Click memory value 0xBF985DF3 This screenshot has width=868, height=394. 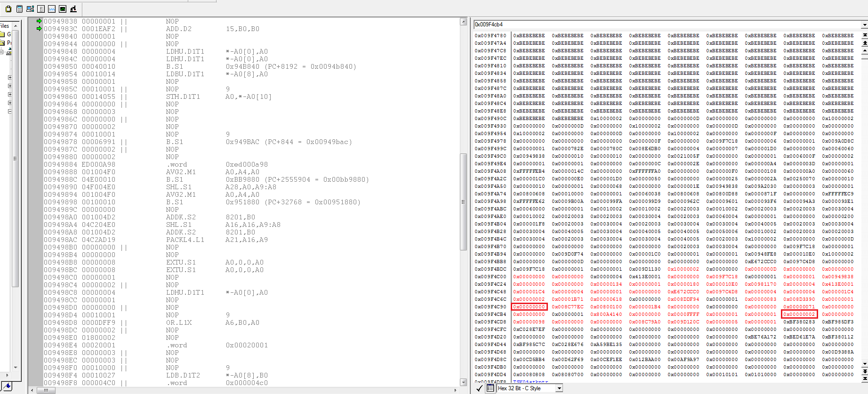coord(838,322)
